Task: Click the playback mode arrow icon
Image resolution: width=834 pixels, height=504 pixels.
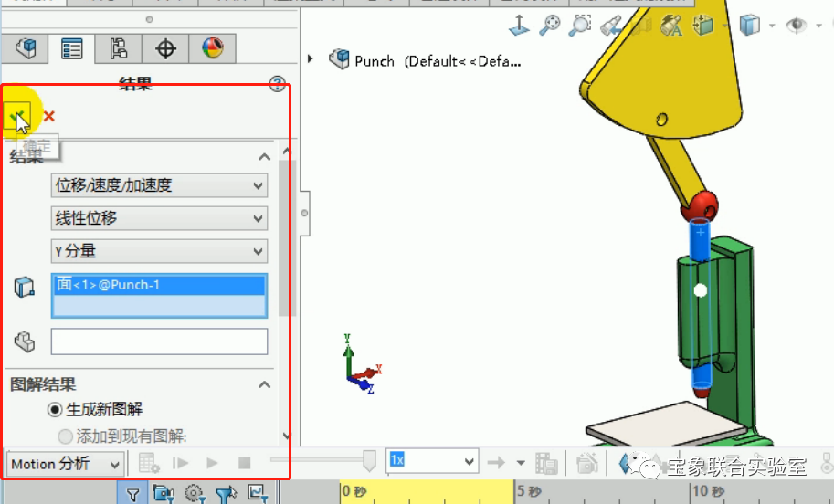Action: click(496, 463)
